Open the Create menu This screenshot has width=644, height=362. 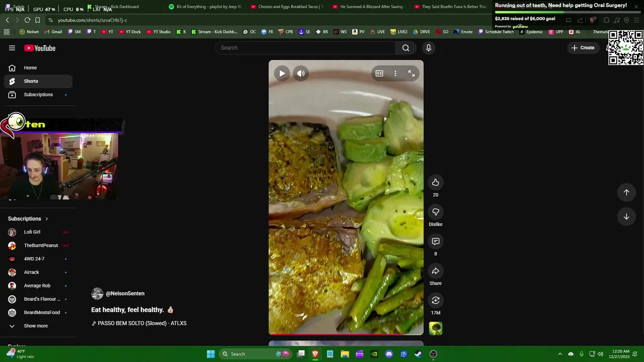583,48
